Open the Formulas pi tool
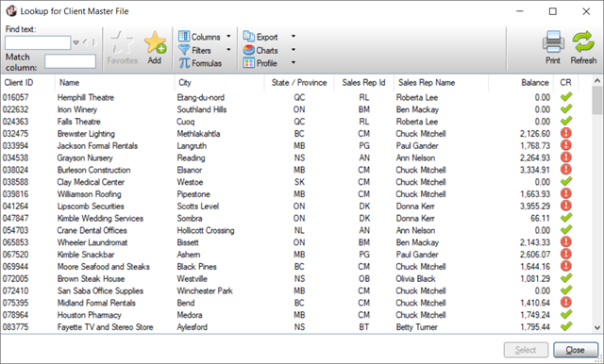This screenshot has width=604, height=364. point(200,63)
